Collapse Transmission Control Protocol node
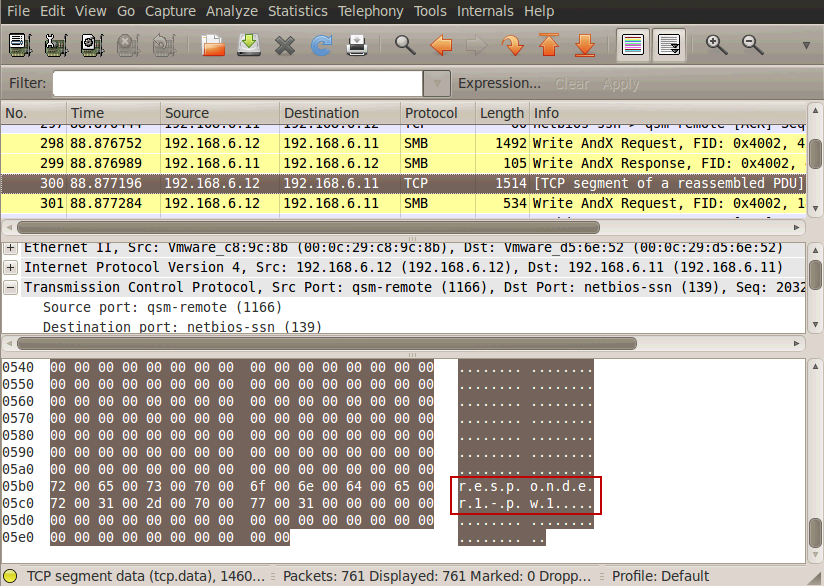824x586 pixels. coord(10,287)
